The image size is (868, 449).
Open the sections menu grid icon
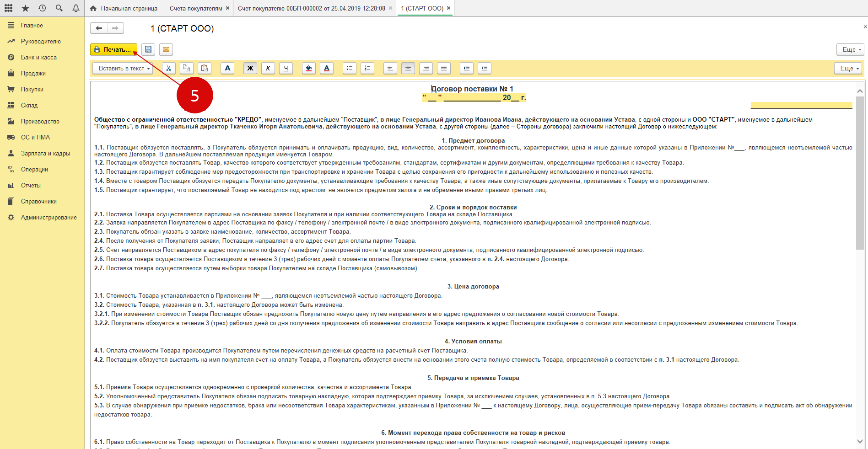[x=8, y=8]
